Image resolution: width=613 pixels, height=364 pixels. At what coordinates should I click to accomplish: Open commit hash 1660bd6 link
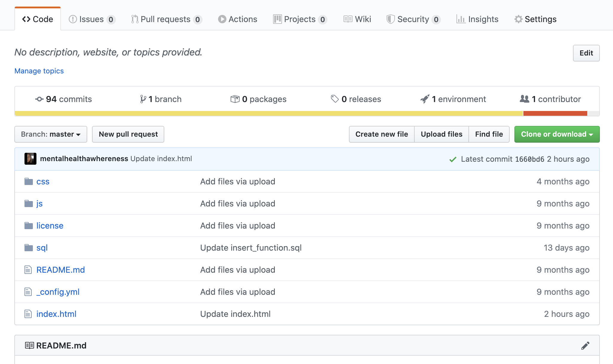[529, 159]
